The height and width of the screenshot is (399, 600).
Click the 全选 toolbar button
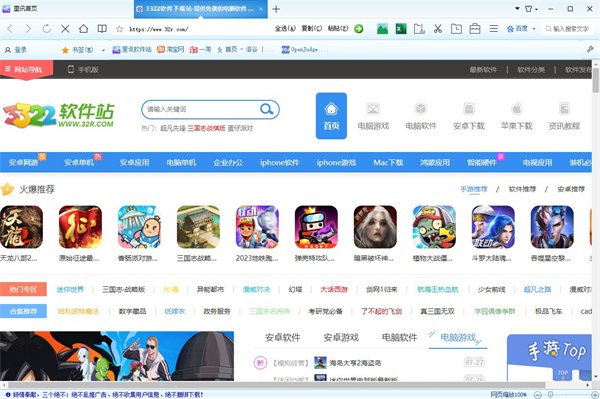coord(285,29)
